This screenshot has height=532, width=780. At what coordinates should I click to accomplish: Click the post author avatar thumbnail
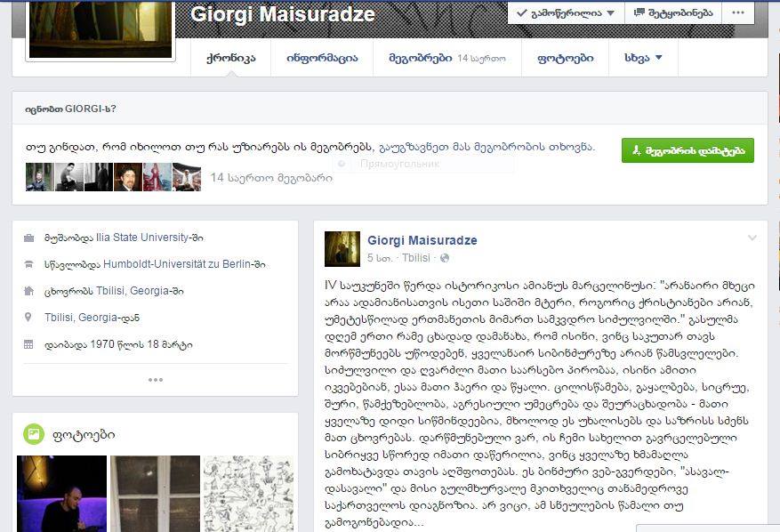342,249
